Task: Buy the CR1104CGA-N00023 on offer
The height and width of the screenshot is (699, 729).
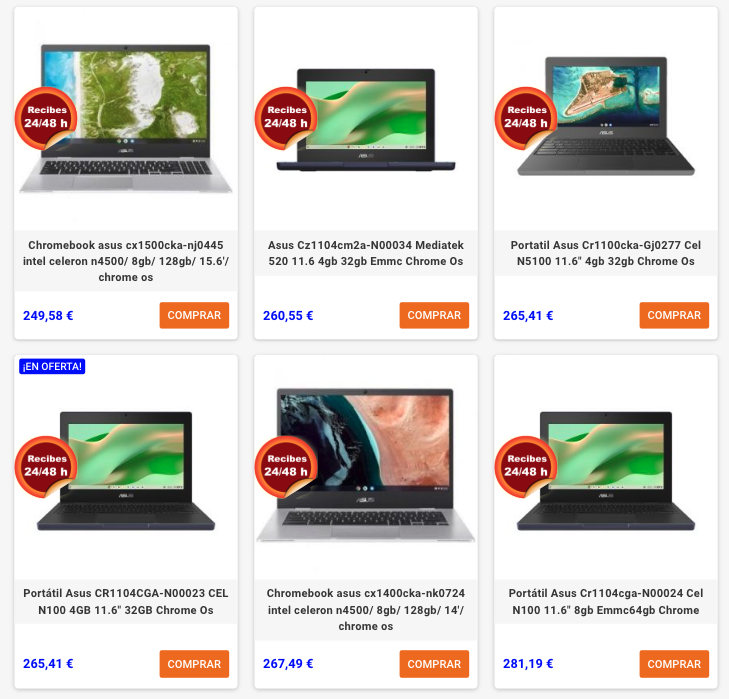Action: click(194, 664)
